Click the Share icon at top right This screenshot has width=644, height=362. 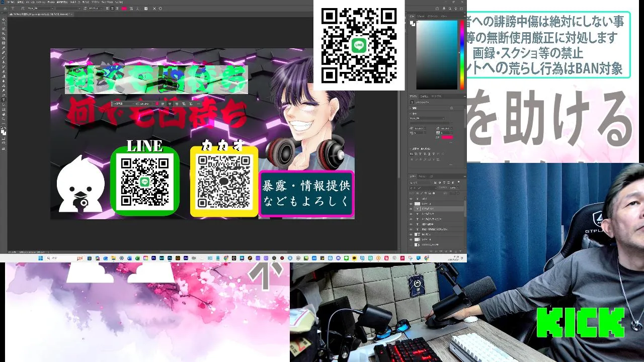[x=437, y=9]
